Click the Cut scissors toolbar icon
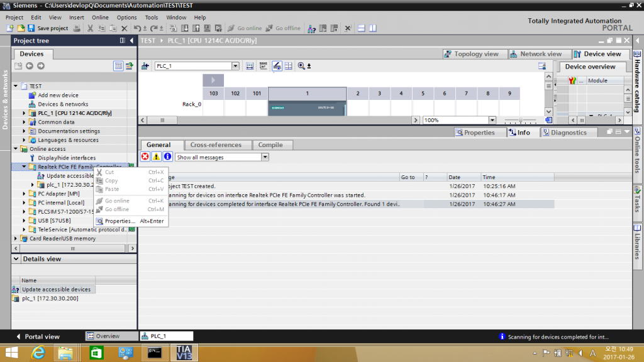The width and height of the screenshot is (644, 362). [90, 28]
